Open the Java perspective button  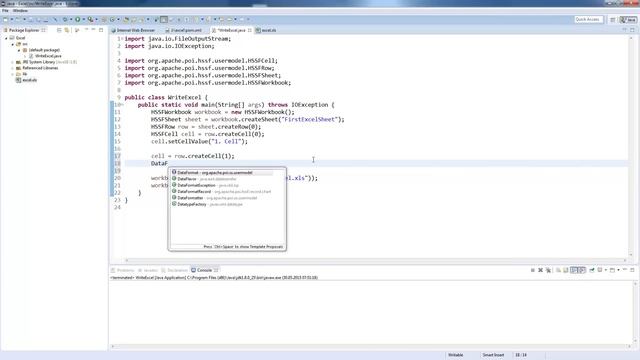pos(629,19)
